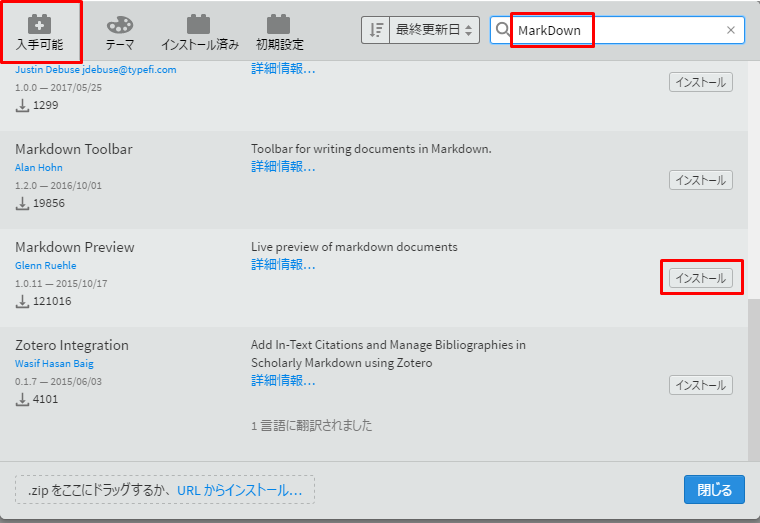Click version text 0.1.7 — 2015/06/03

pyautogui.click(x=58, y=381)
